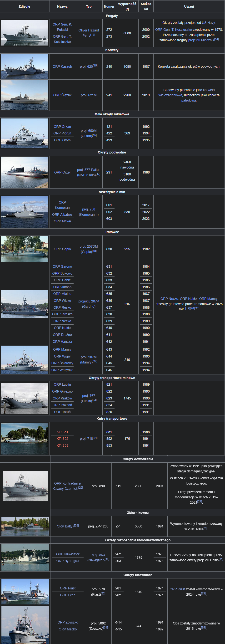Open the ORP Toruń link

62,412
